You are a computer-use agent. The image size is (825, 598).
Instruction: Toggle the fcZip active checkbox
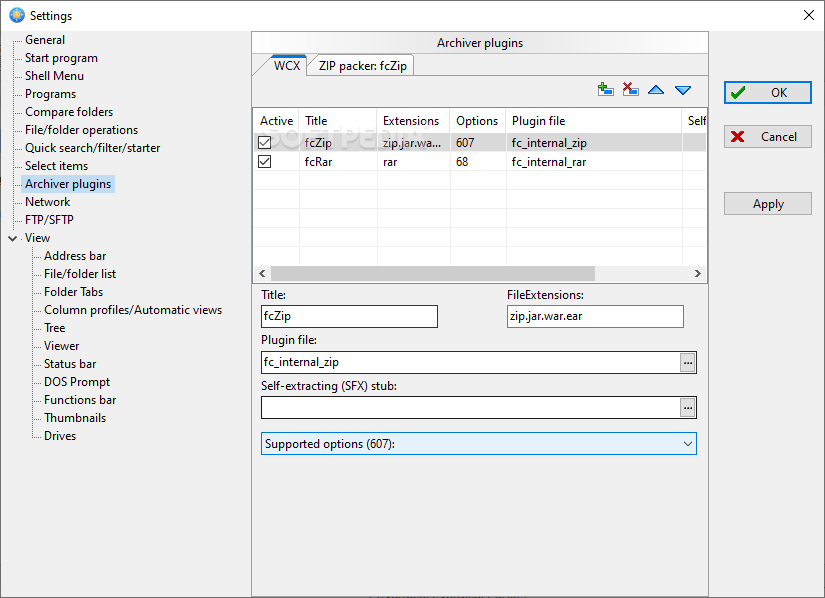pos(265,143)
